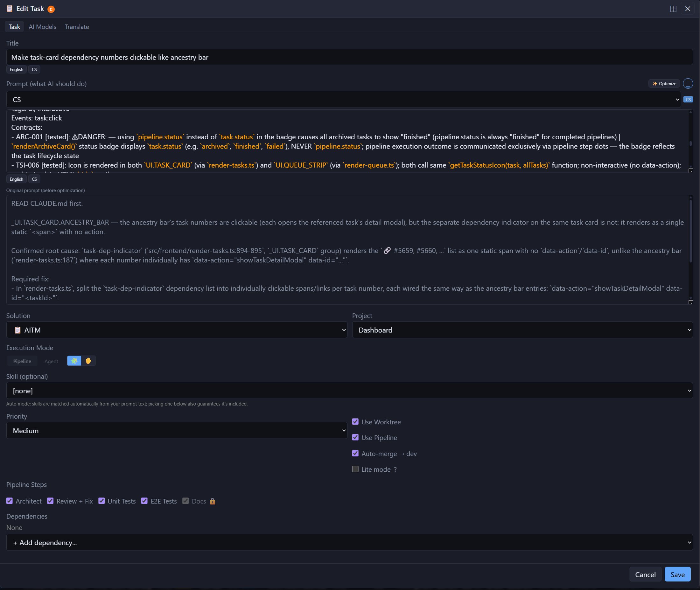Select CS language under the prompt
Screen dimensions: 700x590
(34, 179)
